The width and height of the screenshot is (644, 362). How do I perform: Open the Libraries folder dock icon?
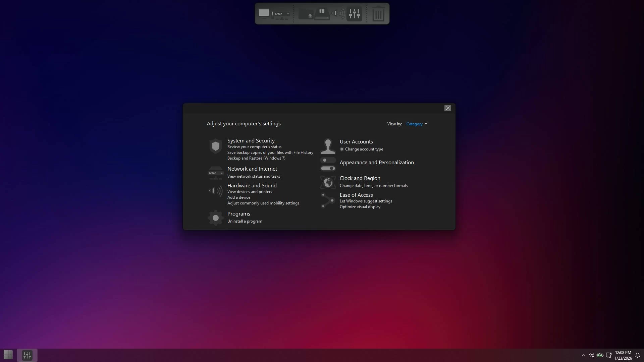tap(306, 14)
